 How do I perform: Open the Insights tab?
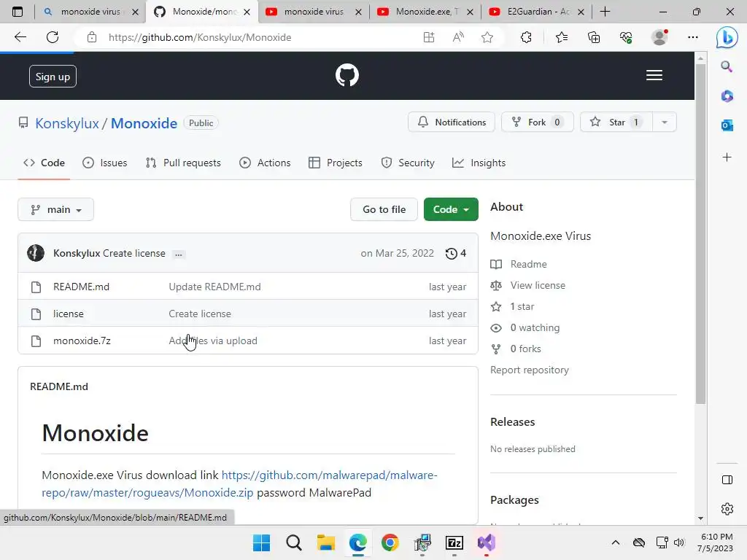click(x=479, y=163)
